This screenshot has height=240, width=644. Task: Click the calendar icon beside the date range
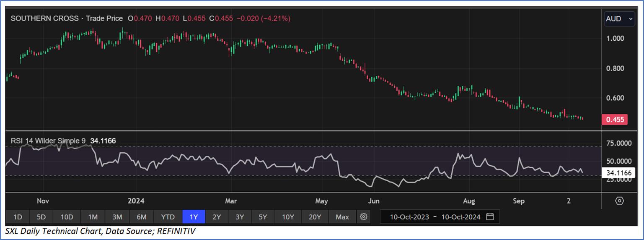click(x=490, y=217)
